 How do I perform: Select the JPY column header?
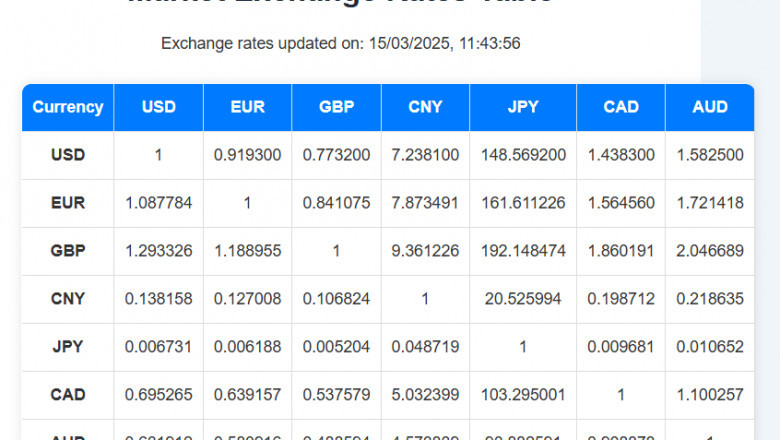pos(523,107)
